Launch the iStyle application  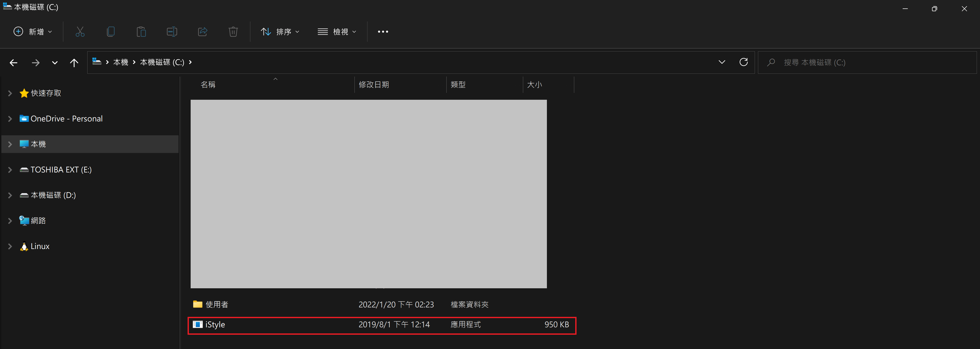[x=215, y=325]
